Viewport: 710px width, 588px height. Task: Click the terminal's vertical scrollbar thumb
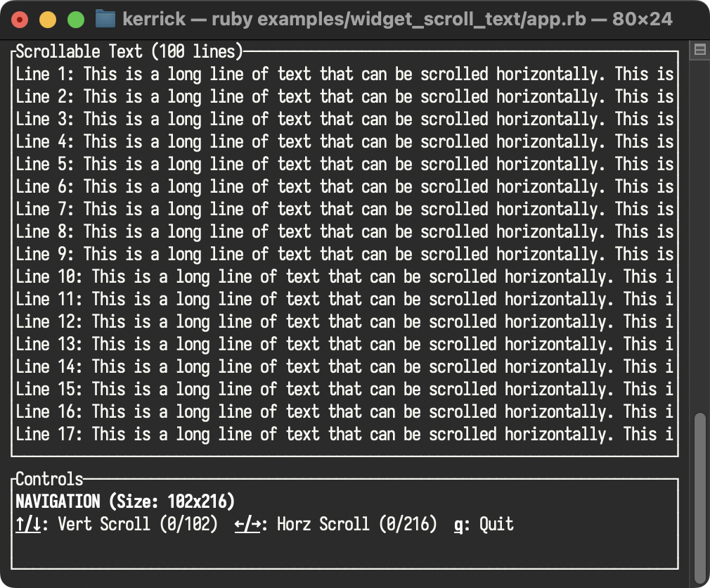point(700,497)
